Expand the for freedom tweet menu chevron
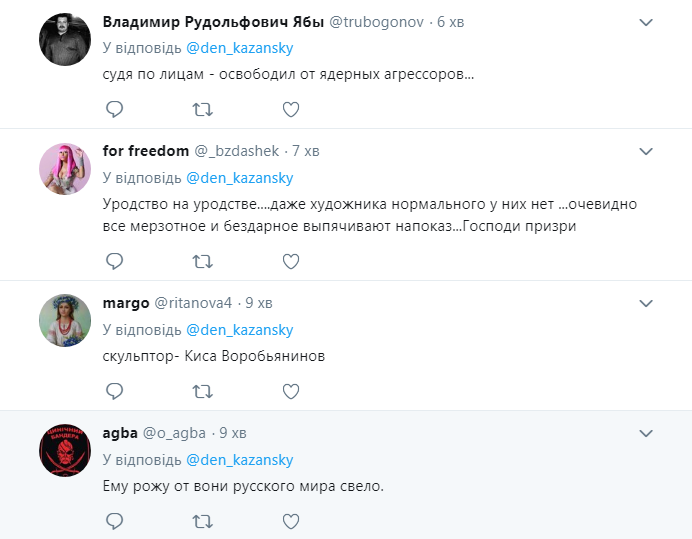 pyautogui.click(x=646, y=150)
